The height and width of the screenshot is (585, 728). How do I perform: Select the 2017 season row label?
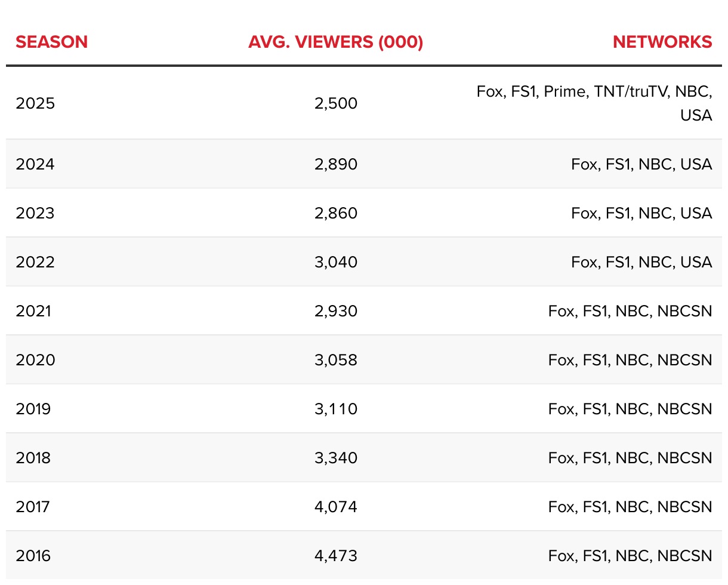[x=33, y=507]
